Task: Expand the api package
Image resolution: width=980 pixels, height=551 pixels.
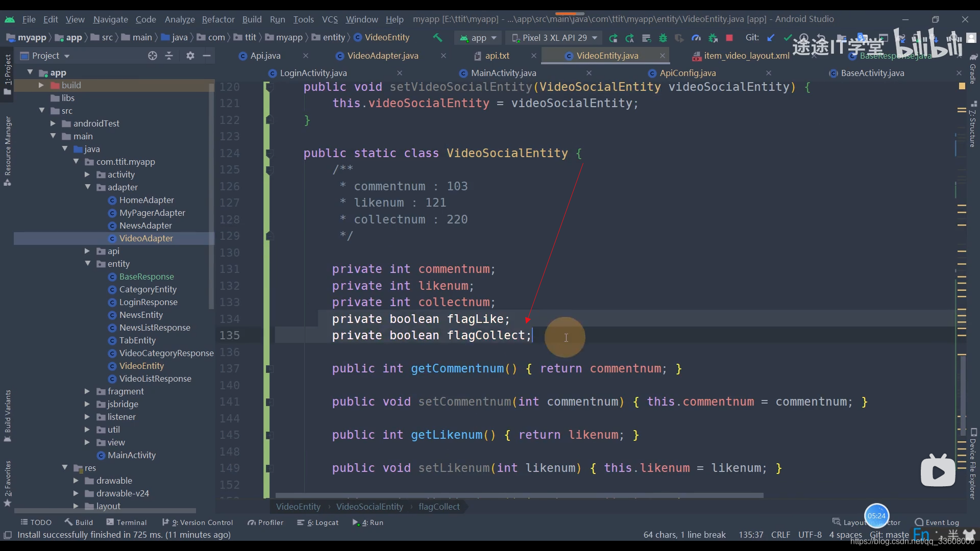Action: click(87, 251)
